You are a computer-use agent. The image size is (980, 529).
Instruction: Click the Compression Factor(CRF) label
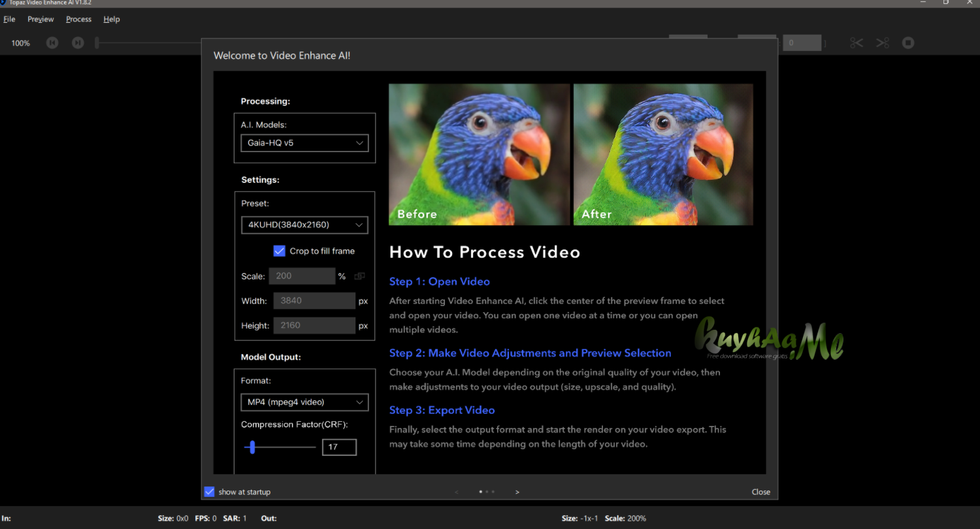[x=295, y=425]
